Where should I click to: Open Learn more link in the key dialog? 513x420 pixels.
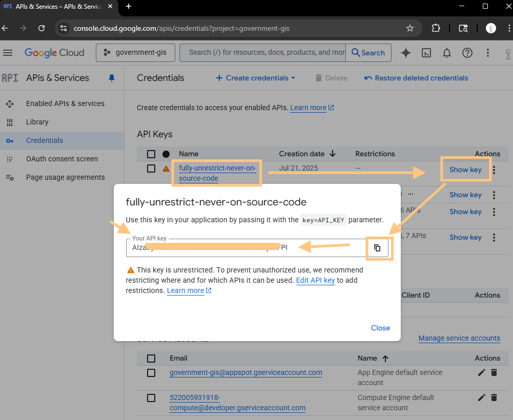[x=189, y=290]
